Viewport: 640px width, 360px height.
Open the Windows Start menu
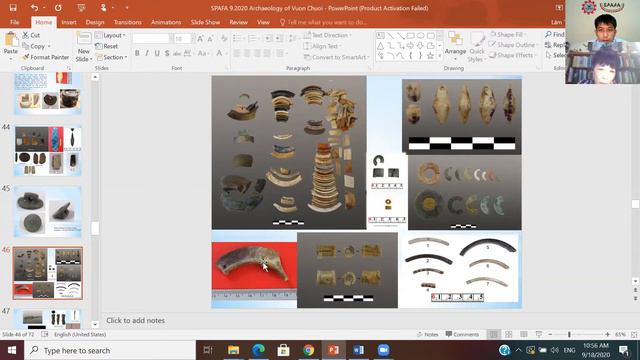tap(12, 350)
